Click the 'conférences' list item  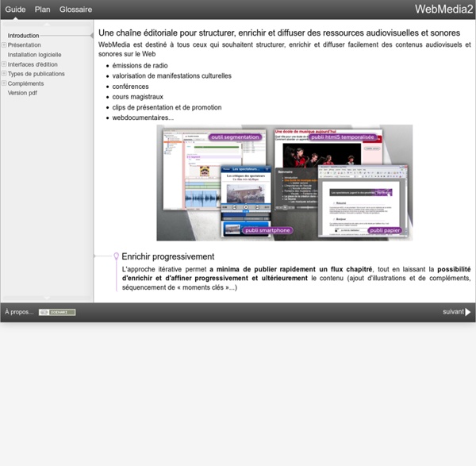tap(131, 87)
